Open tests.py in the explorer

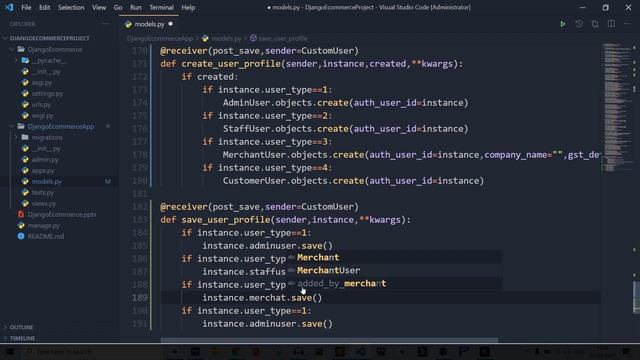point(42,193)
